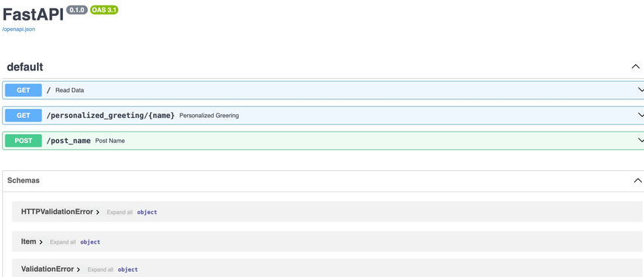Screen dimensions: 644x277
Task: Click Expand all for ValidationError
Action: tap(100, 270)
